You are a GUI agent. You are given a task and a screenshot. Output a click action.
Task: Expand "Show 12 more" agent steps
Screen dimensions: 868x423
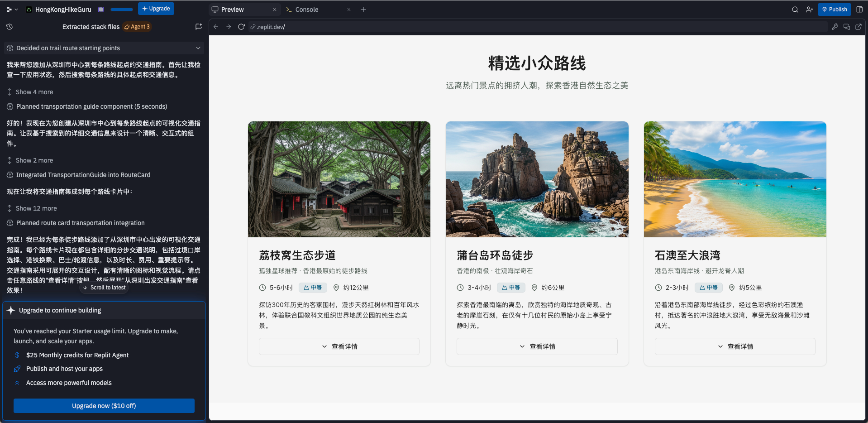36,208
